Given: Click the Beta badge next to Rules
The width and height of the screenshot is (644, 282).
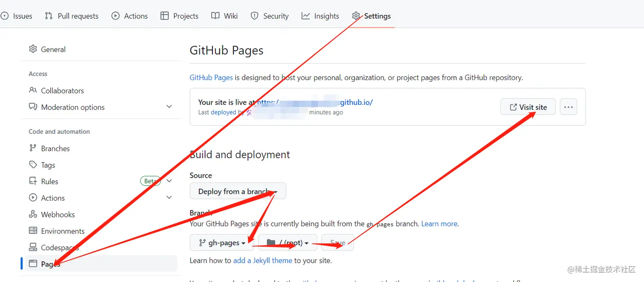Looking at the screenshot, I should coord(150,181).
